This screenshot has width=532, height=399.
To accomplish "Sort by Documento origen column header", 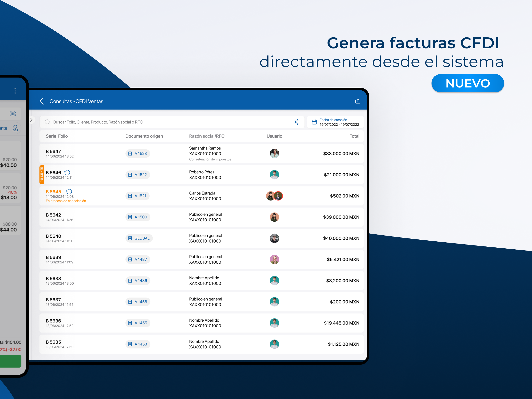I will point(144,136).
